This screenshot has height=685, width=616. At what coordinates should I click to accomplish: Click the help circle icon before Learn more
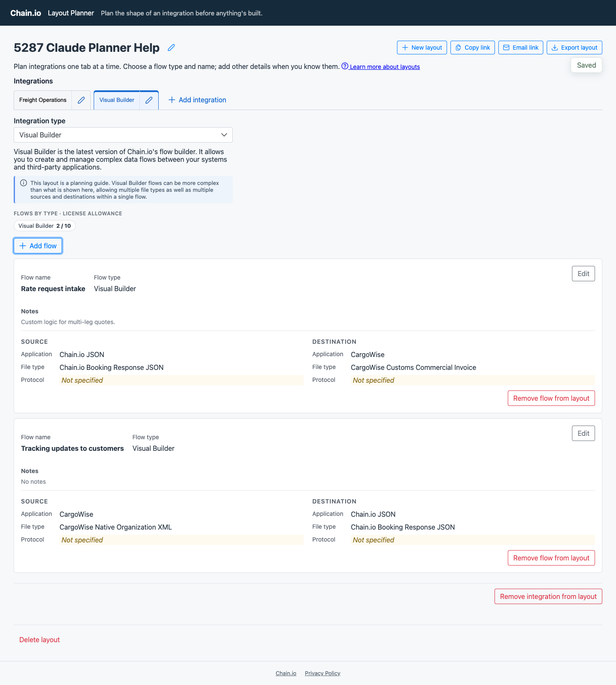[x=345, y=66]
